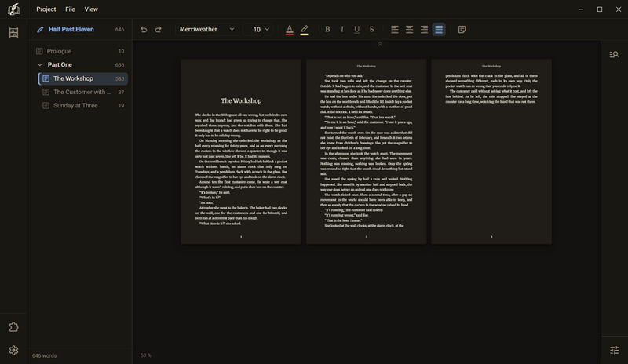Align text to the right
The image size is (628, 364).
point(424,30)
